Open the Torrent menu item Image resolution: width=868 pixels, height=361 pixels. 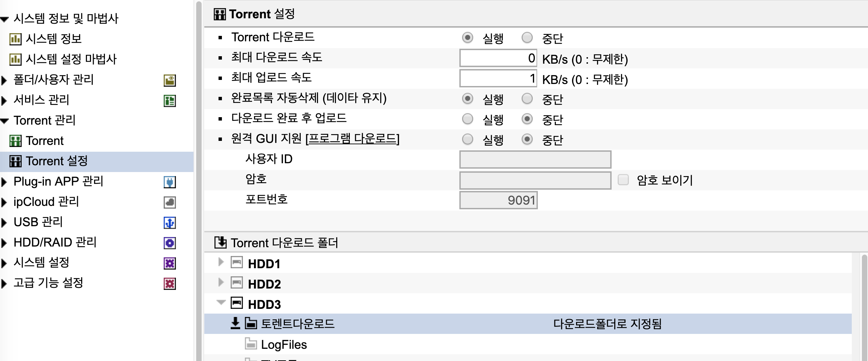click(45, 141)
